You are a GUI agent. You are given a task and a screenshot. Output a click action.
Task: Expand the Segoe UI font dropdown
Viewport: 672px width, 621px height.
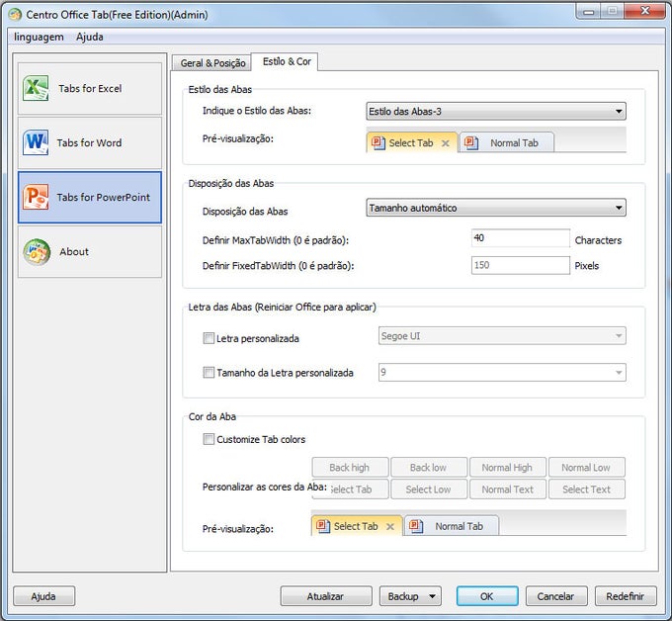(x=502, y=336)
